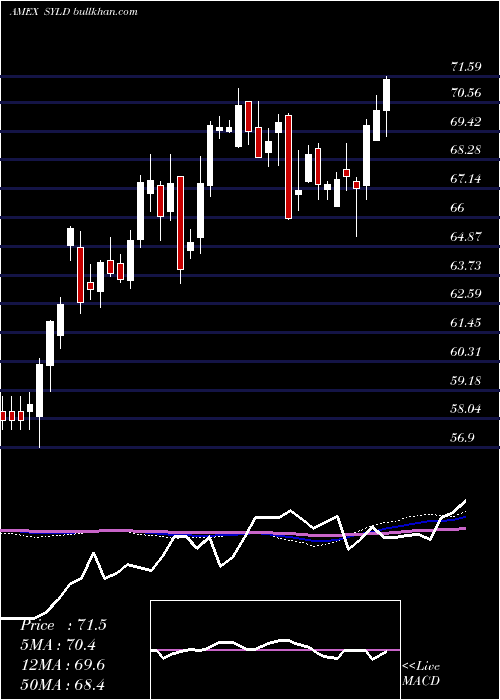The height and width of the screenshot is (700, 500).
Task: Click the 59.18 price axis label
Action: 466,380
